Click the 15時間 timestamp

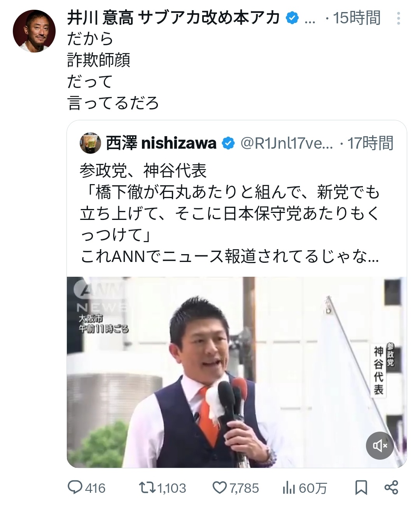357,18
